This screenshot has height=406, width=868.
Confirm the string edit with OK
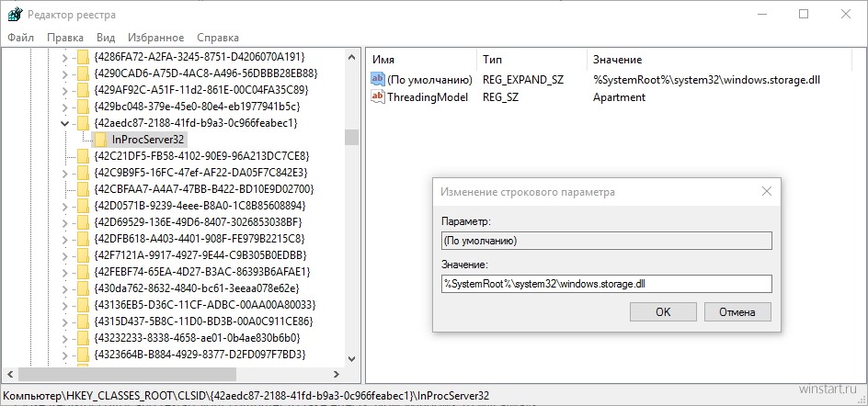663,311
